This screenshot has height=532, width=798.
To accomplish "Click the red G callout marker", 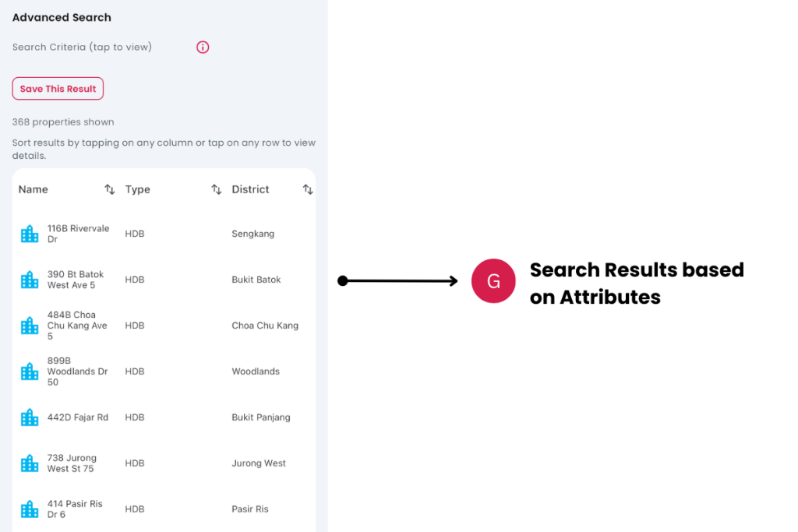I will (493, 281).
